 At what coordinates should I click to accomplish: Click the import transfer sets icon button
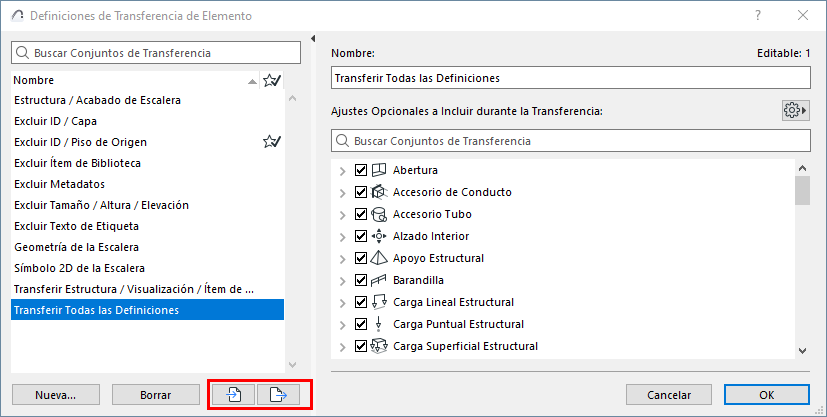[232, 394]
